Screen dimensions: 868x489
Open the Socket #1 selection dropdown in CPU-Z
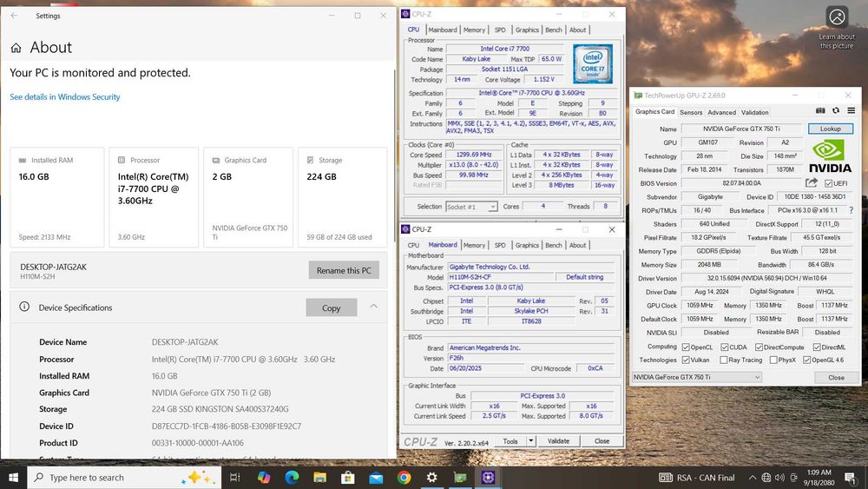tap(471, 207)
